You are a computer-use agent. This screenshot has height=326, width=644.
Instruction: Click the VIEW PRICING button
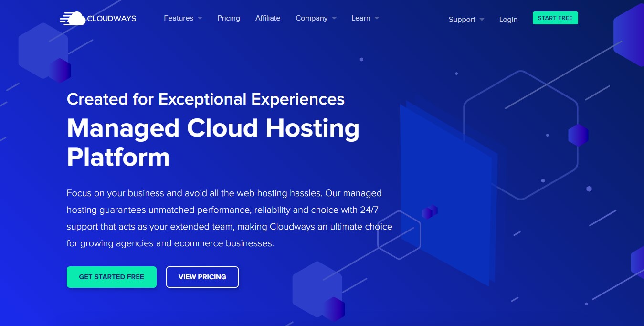pos(202,277)
